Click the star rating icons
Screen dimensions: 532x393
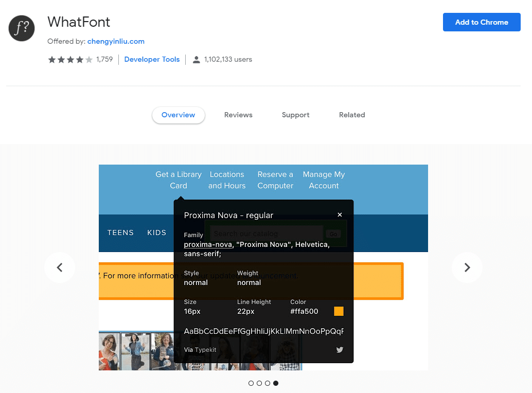(70, 60)
